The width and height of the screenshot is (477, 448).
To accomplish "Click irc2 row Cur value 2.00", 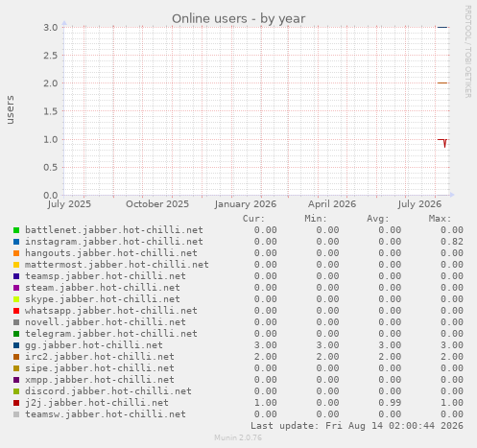I will click(x=266, y=357).
